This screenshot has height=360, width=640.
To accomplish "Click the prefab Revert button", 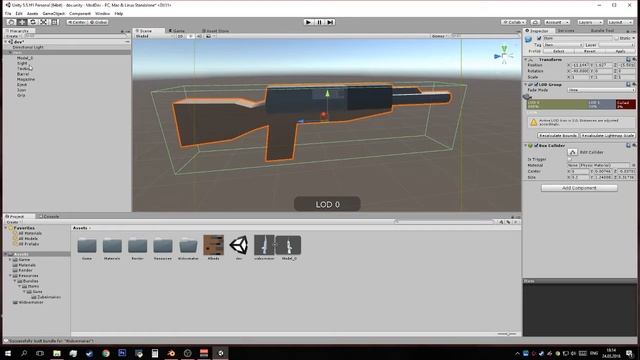I will (589, 51).
